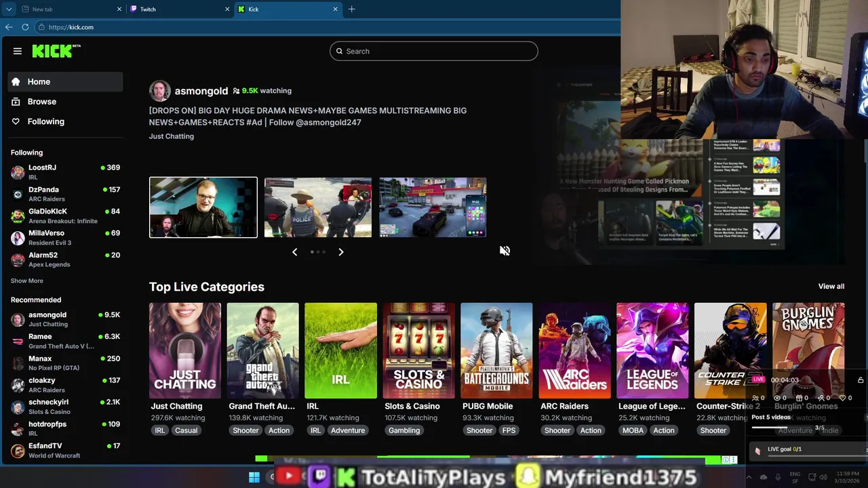The image size is (868, 488).
Task: Open EsfandTV recommended channel
Action: [x=65, y=450]
